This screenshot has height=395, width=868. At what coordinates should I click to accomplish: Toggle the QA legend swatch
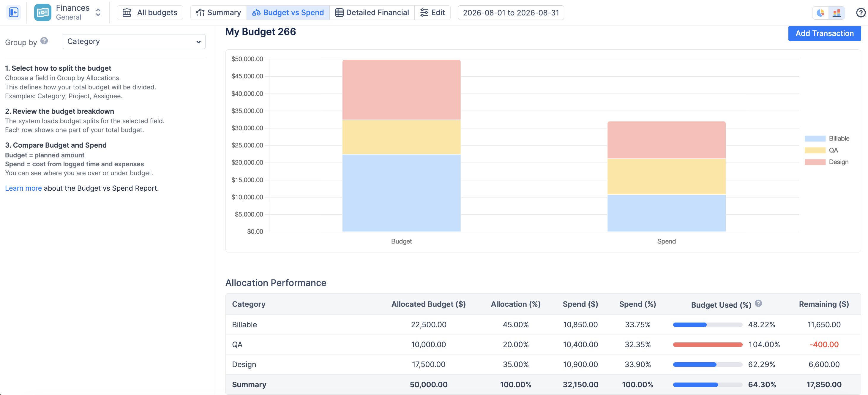pos(815,150)
